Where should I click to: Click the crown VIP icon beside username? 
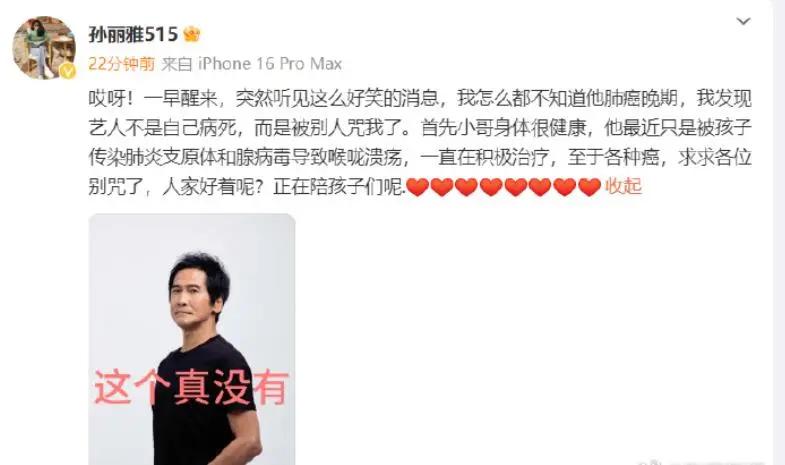coord(192,35)
